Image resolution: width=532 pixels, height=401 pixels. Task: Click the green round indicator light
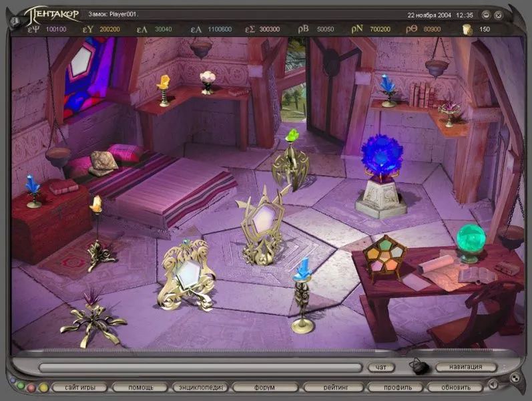(21, 386)
